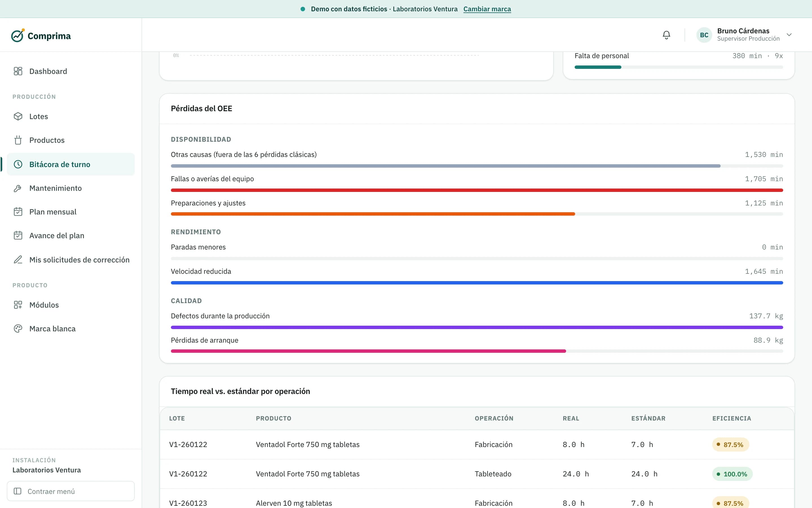This screenshot has height=508, width=812.
Task: Click the Comprima logo icon
Action: pyautogui.click(x=18, y=35)
